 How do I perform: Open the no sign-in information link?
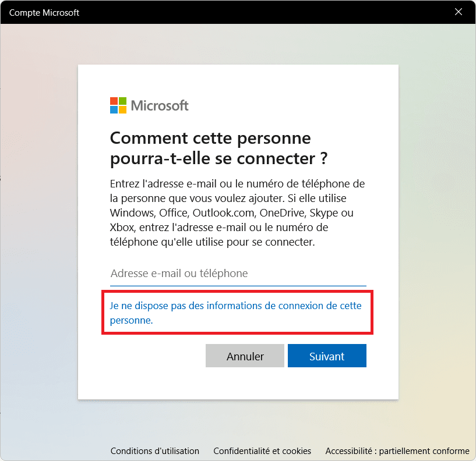[235, 313]
